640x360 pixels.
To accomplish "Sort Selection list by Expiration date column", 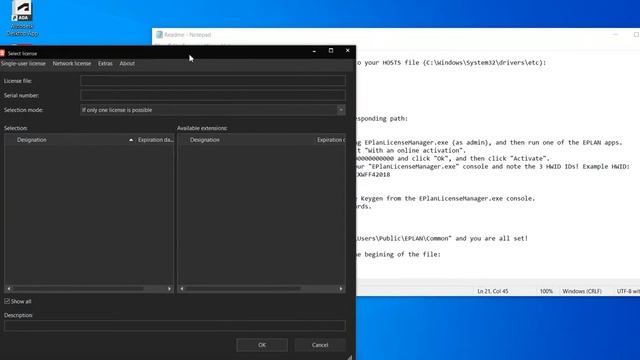I will pyautogui.click(x=156, y=140).
